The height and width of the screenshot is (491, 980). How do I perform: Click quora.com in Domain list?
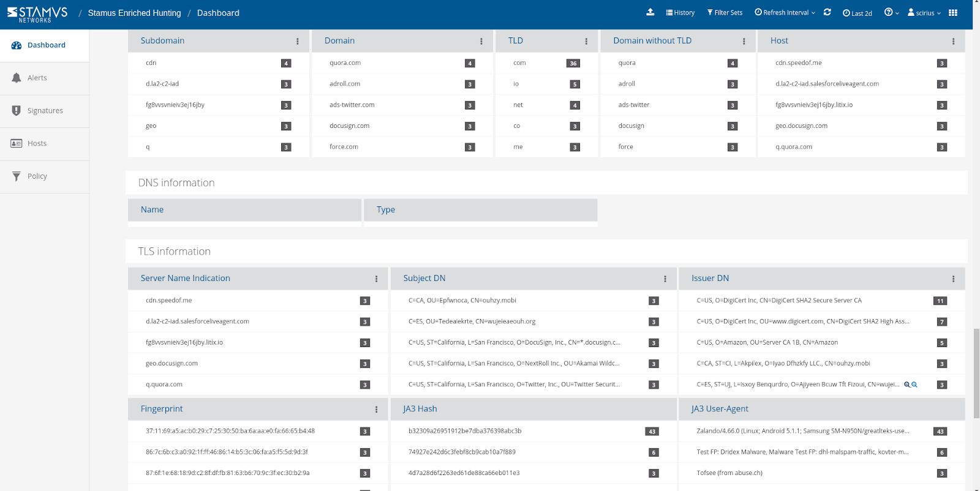point(345,63)
